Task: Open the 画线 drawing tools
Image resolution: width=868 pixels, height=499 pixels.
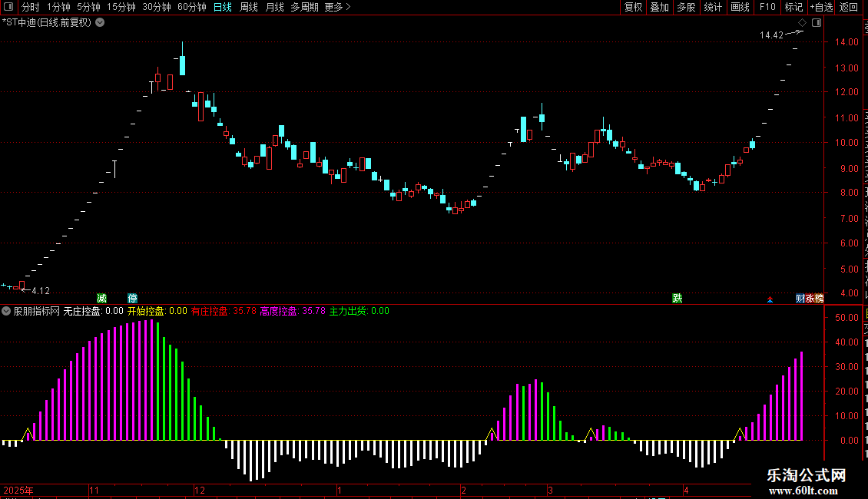Action: [740, 7]
